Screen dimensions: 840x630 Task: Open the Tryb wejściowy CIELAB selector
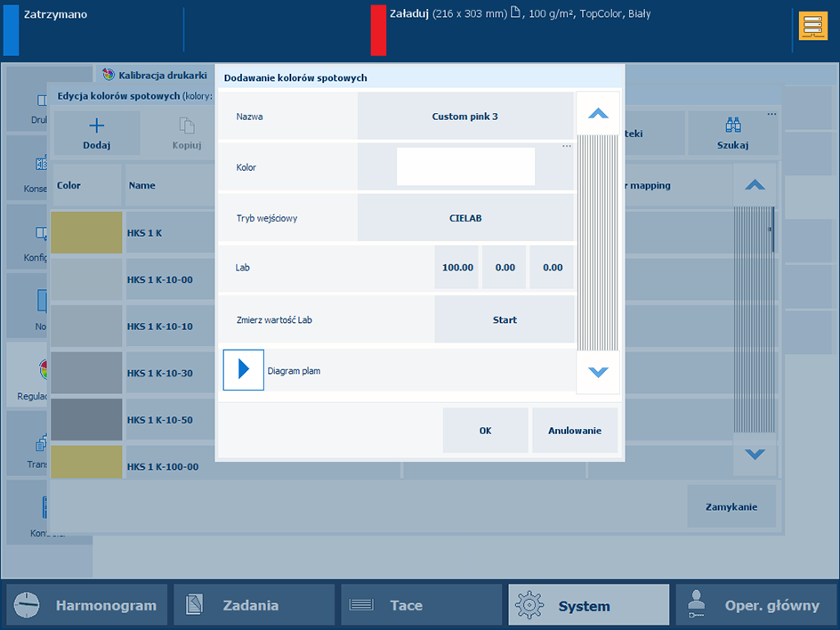click(465, 218)
